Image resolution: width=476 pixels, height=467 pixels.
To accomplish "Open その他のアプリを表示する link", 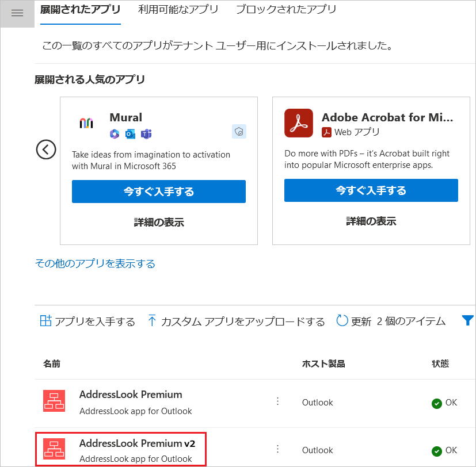I will (95, 264).
